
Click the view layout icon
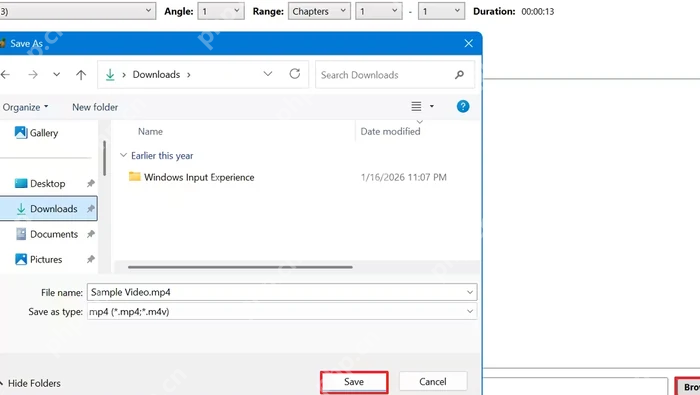coord(416,106)
